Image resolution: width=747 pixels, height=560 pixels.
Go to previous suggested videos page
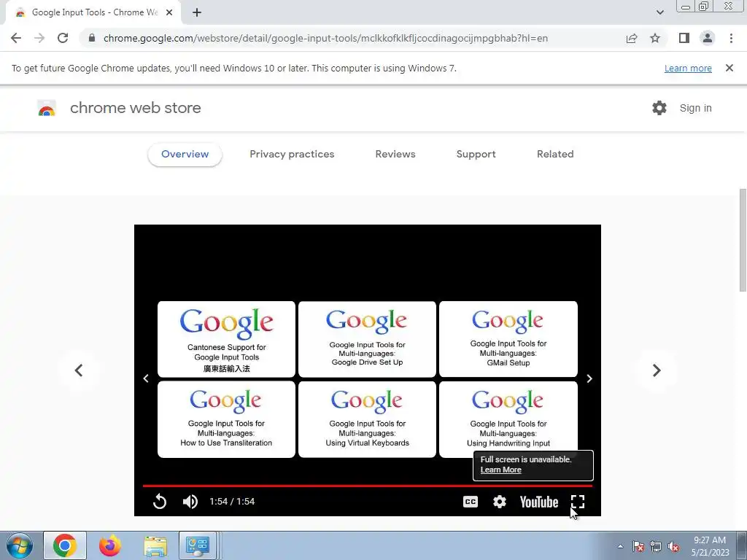[146, 378]
